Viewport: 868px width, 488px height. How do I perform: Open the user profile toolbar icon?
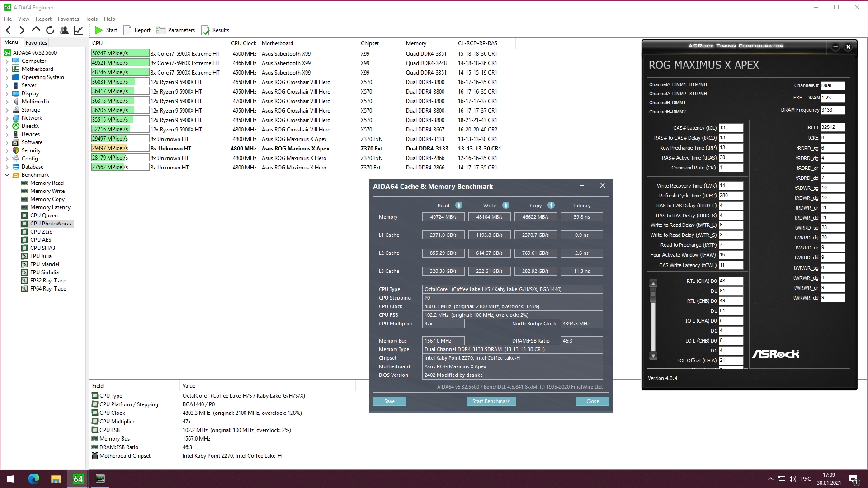click(x=64, y=30)
